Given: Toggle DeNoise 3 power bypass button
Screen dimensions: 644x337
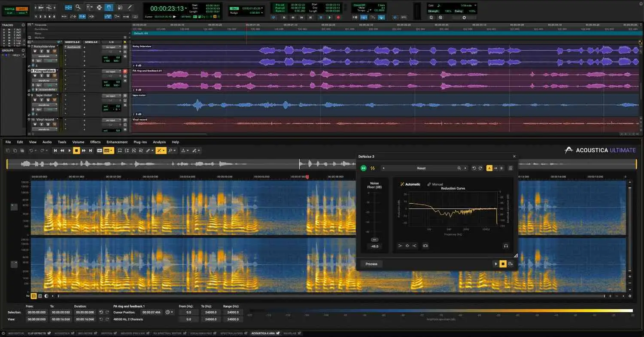Looking at the screenshot, I should [364, 168].
